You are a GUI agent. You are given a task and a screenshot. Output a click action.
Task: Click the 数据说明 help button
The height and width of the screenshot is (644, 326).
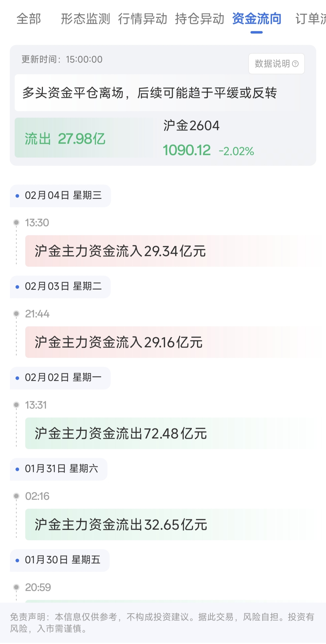(272, 64)
